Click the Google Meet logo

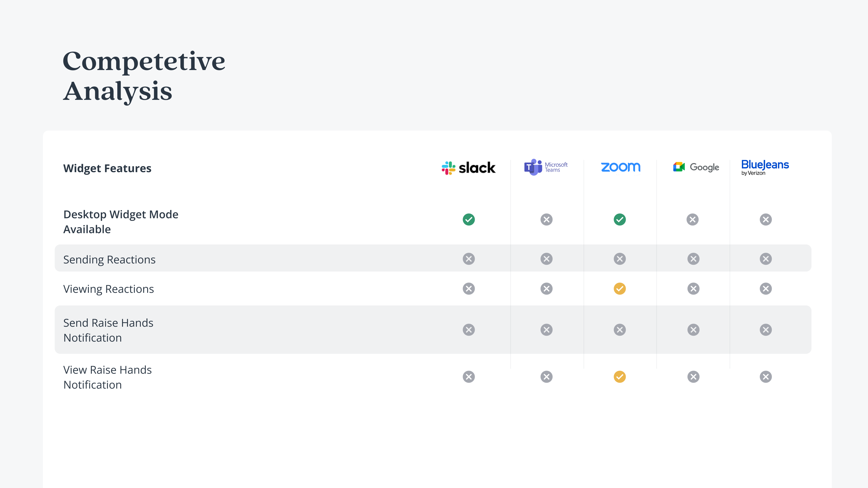(696, 167)
